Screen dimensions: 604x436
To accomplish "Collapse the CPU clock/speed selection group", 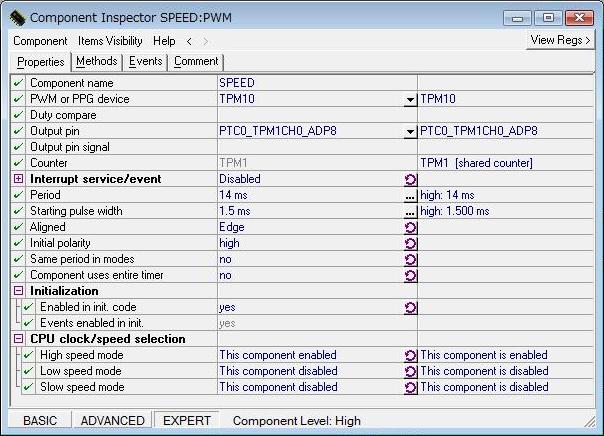I will coord(18,339).
